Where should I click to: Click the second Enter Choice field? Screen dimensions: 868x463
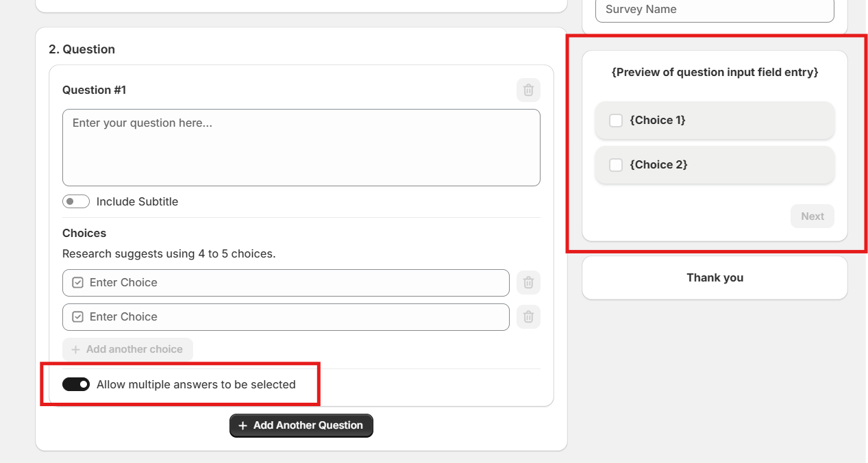(x=286, y=317)
